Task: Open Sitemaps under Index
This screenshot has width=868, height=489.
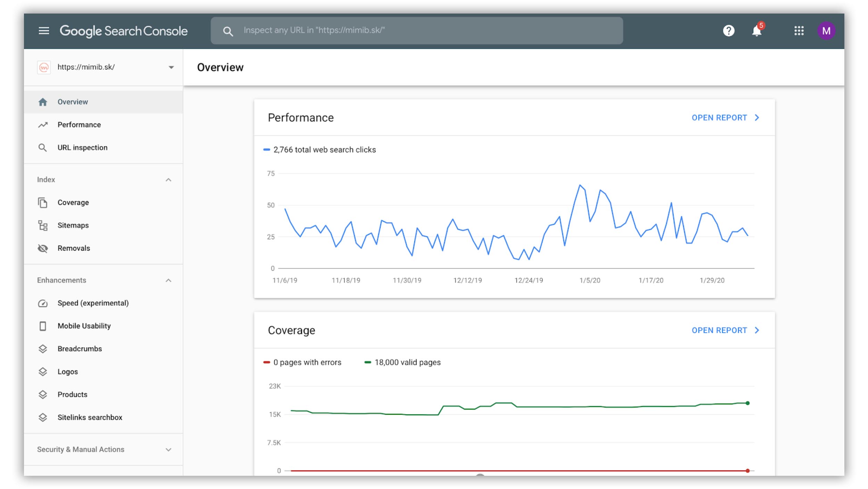Action: click(x=103, y=225)
